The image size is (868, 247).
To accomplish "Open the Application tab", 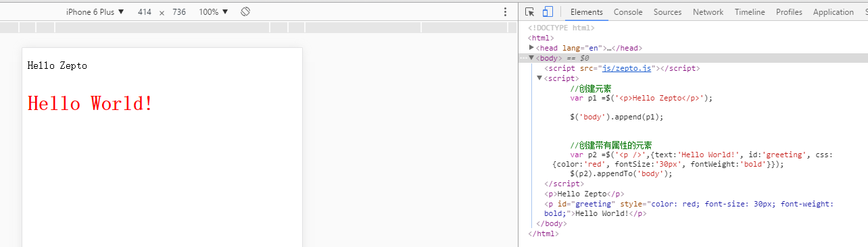I will coord(833,11).
